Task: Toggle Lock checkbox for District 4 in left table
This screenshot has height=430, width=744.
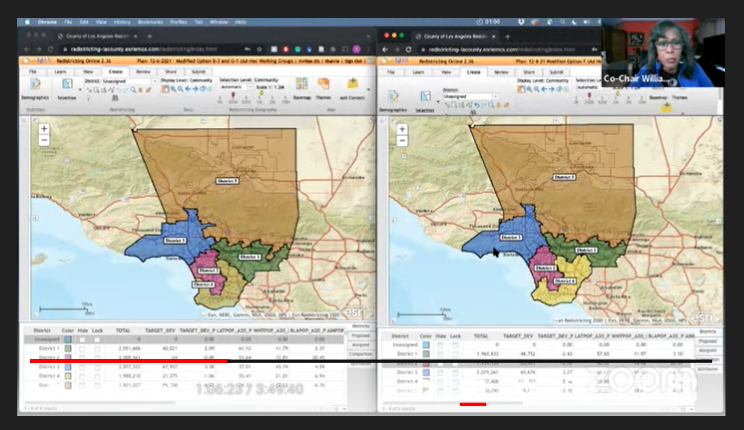Action: (97, 376)
